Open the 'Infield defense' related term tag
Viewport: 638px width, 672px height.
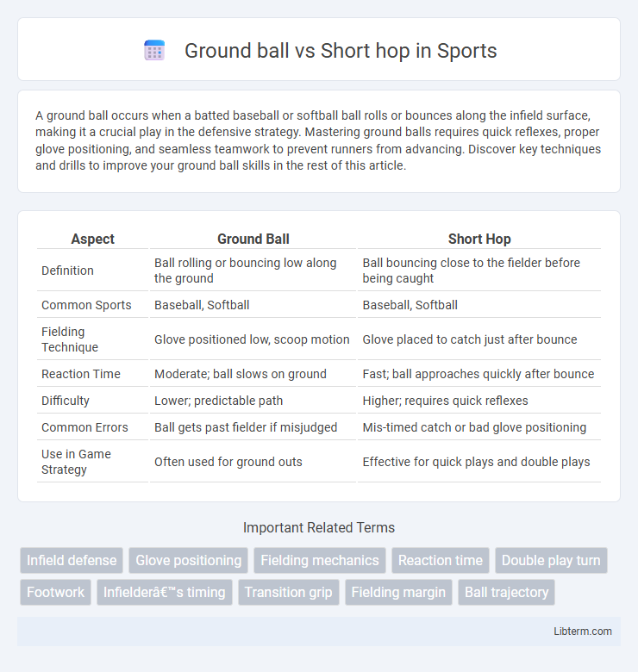point(72,560)
